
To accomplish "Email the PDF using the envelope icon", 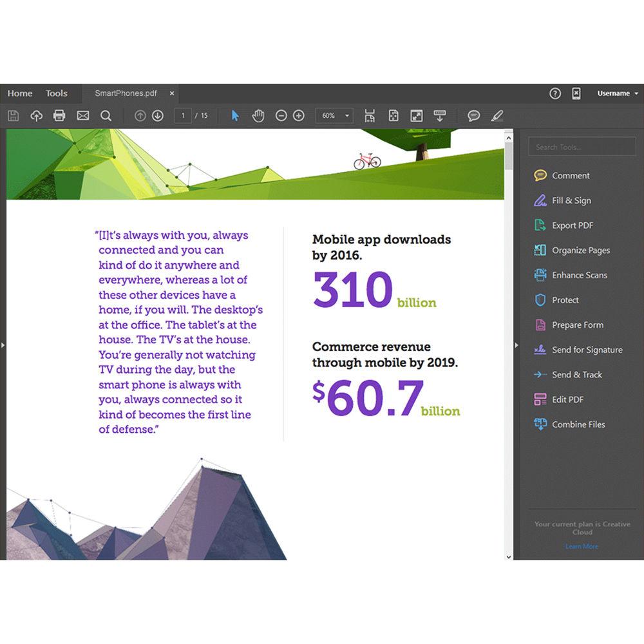I will click(x=83, y=116).
